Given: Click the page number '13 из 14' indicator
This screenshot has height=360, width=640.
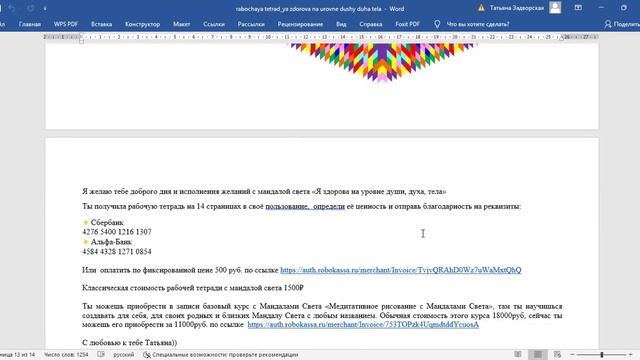Looking at the screenshot, I should 18,355.
